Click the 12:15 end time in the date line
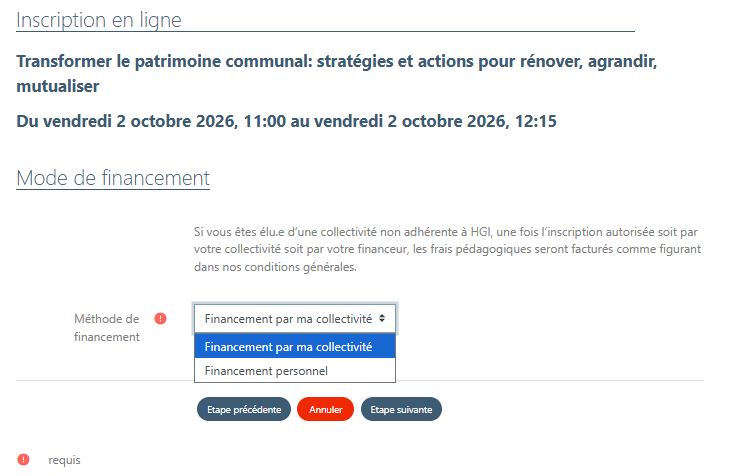 pos(535,121)
